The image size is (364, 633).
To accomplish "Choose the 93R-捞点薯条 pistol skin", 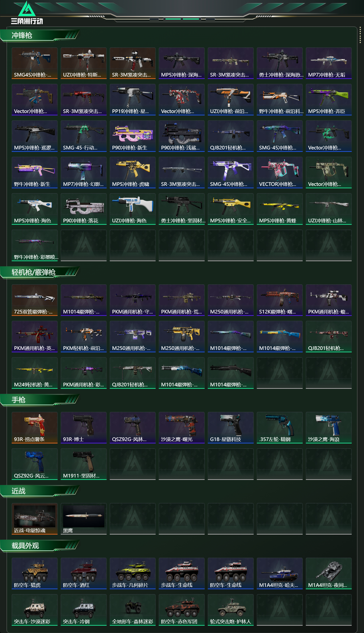I will pyautogui.click(x=34, y=428).
